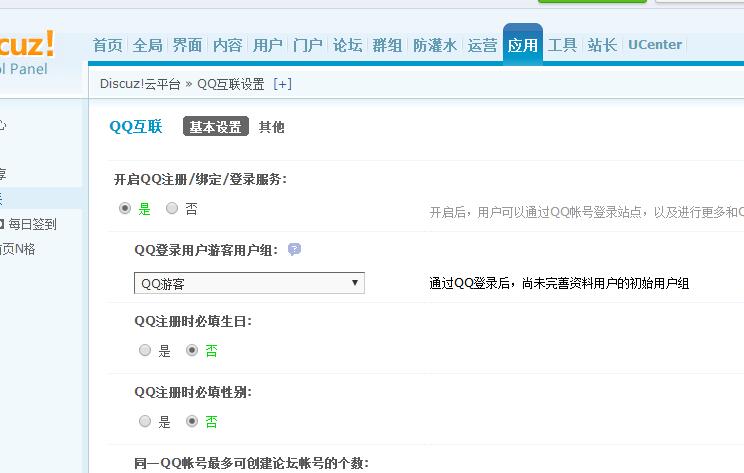This screenshot has width=744, height=473.
Task: Click the help icon beside QQ登录用户游客用户组
Action: (x=294, y=250)
